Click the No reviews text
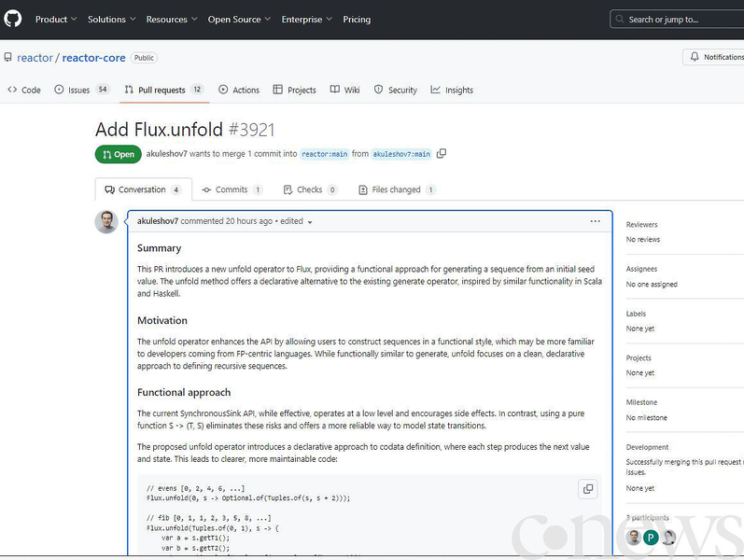 click(x=643, y=240)
